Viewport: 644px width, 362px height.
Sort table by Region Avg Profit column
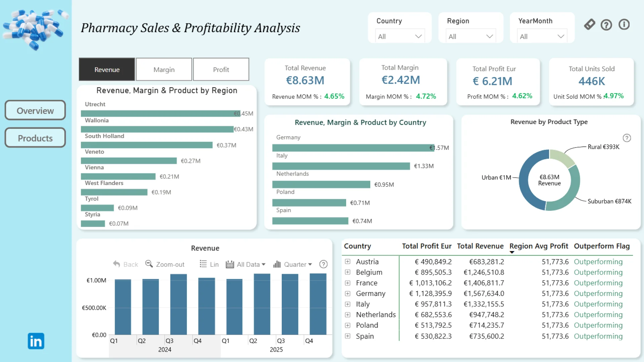click(x=538, y=246)
